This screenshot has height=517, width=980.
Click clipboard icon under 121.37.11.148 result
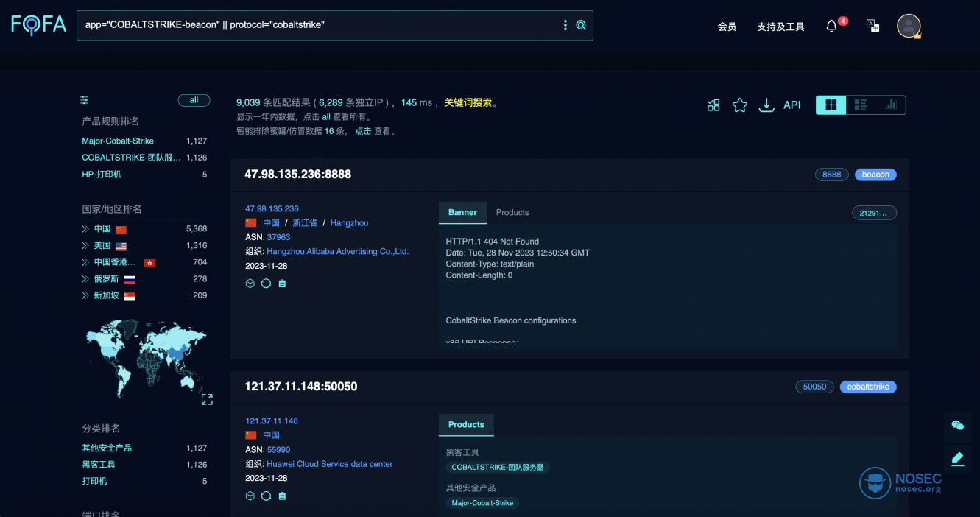[x=282, y=496]
